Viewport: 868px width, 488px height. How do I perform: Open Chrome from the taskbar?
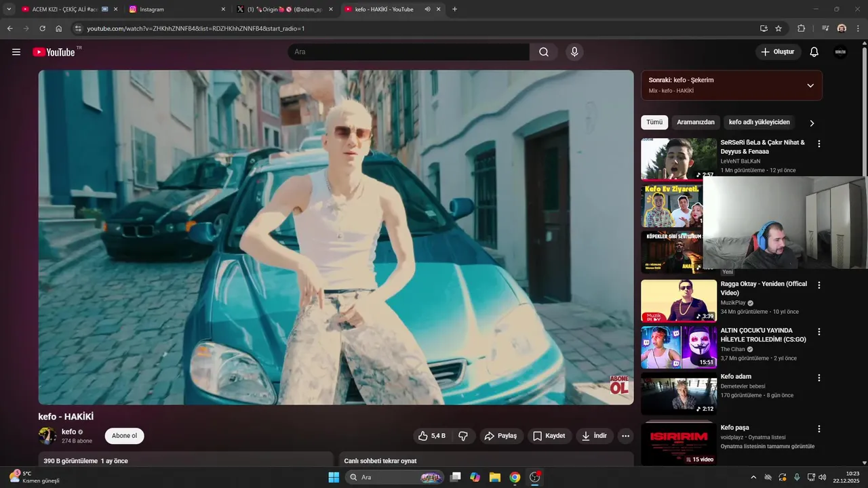click(515, 477)
